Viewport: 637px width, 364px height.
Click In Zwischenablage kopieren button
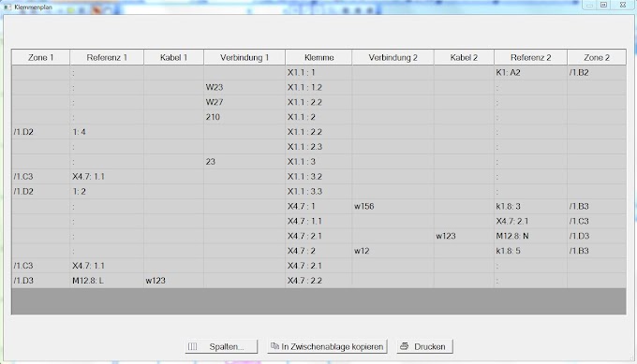tap(327, 346)
